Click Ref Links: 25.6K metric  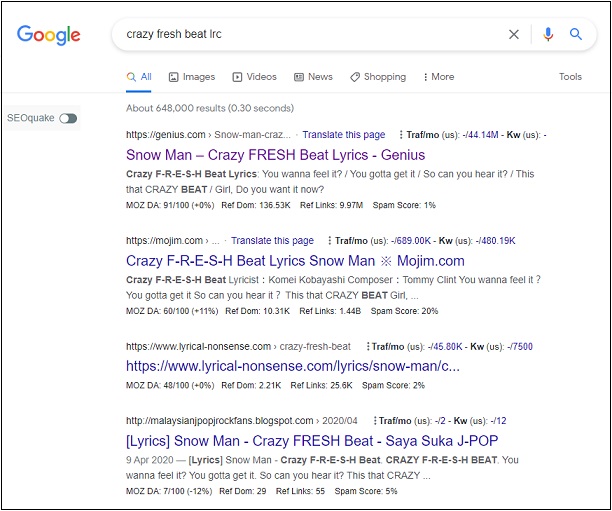(x=322, y=386)
